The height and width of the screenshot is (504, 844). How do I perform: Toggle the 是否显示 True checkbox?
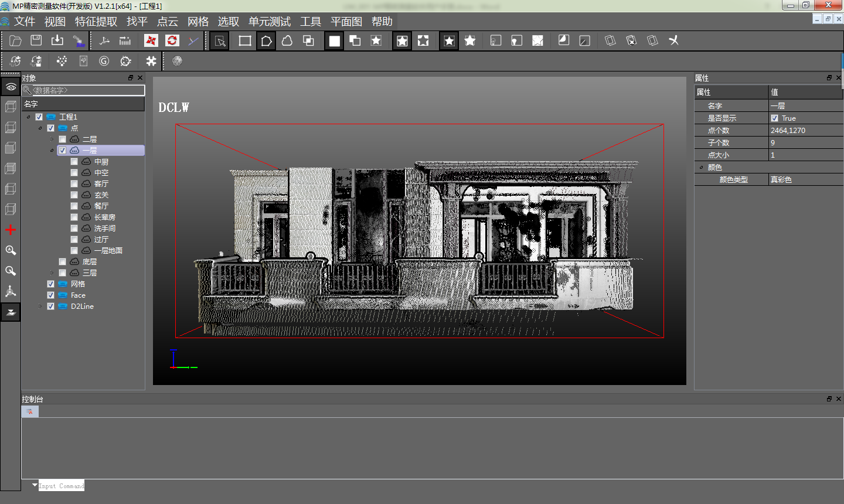coord(775,118)
